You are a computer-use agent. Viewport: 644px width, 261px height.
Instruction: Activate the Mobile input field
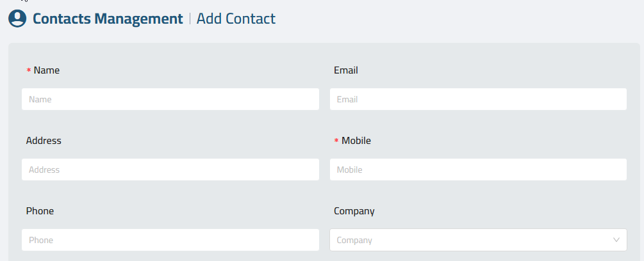click(x=478, y=170)
